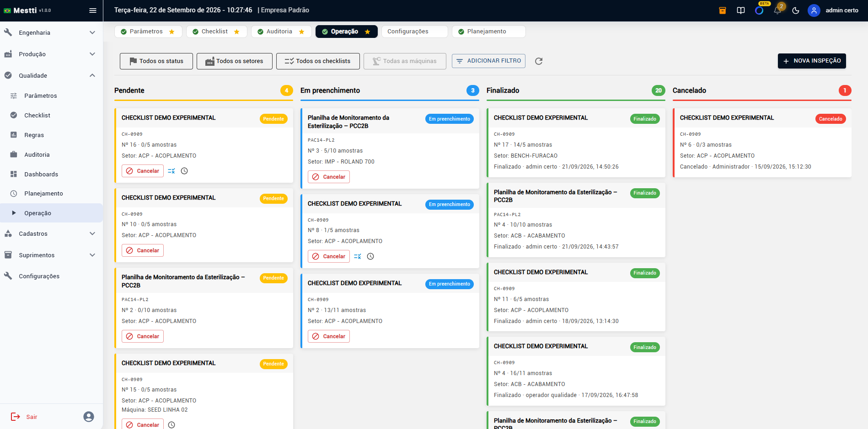Expand the Cadastros sidebar section
This screenshot has height=429, width=868.
[51, 233]
